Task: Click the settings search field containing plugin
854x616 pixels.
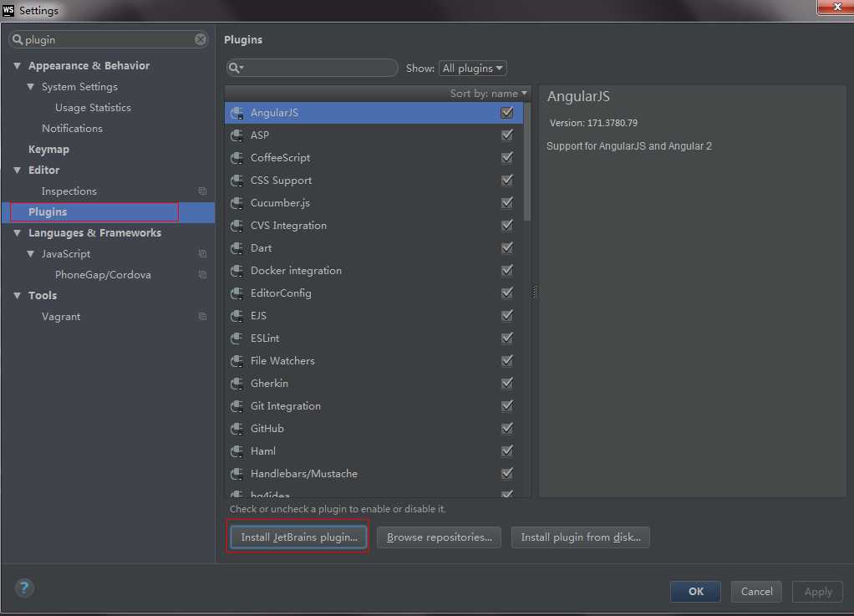Action: coord(109,39)
